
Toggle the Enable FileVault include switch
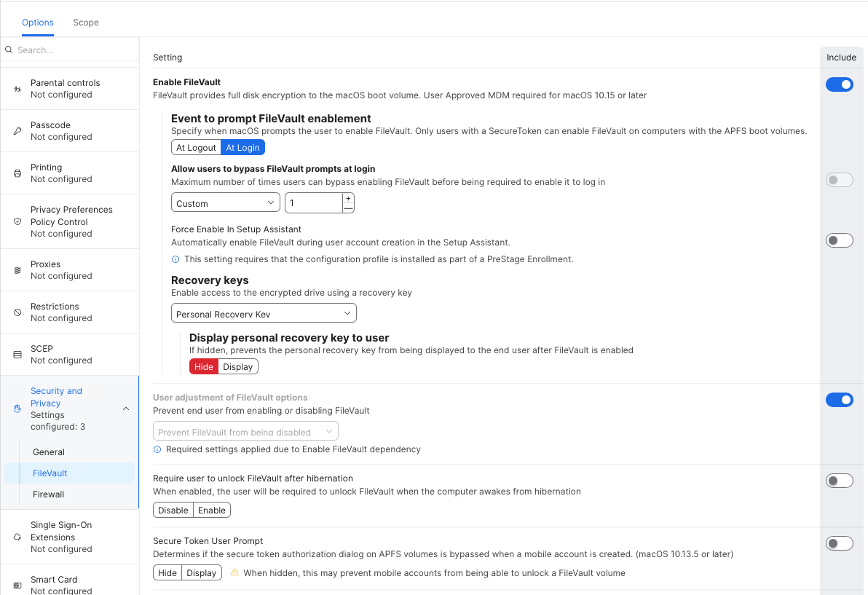pos(839,85)
